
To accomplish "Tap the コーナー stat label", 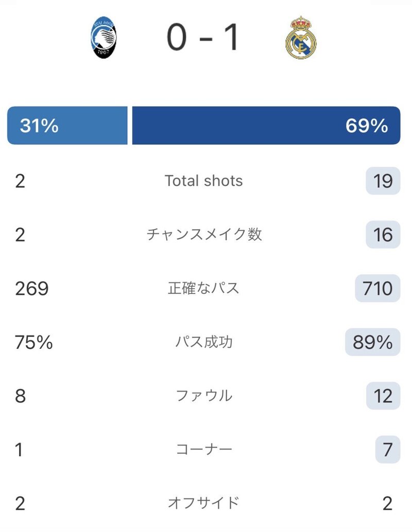I will pyautogui.click(x=204, y=449).
